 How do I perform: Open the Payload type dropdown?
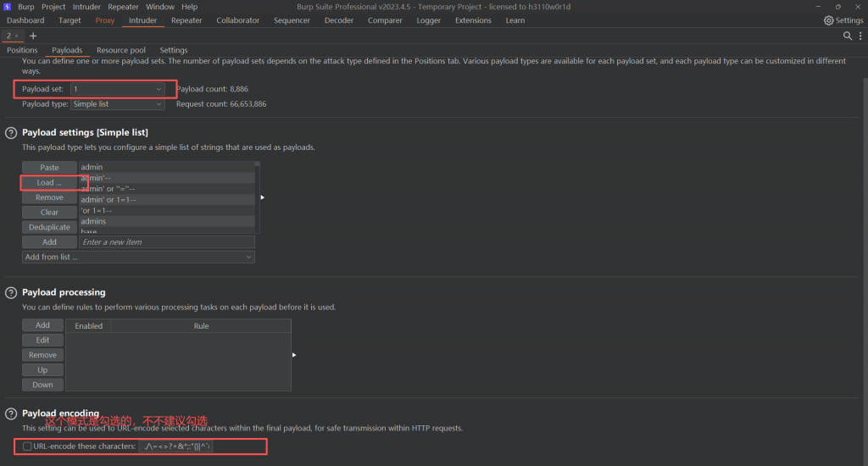[x=118, y=104]
